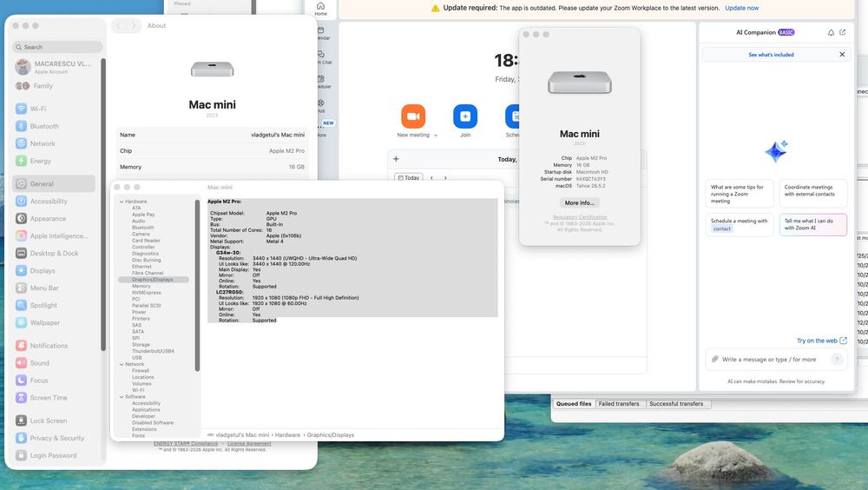The width and height of the screenshot is (868, 490).
Task: Click the Join meeting icon in Zoom
Action: [x=465, y=116]
